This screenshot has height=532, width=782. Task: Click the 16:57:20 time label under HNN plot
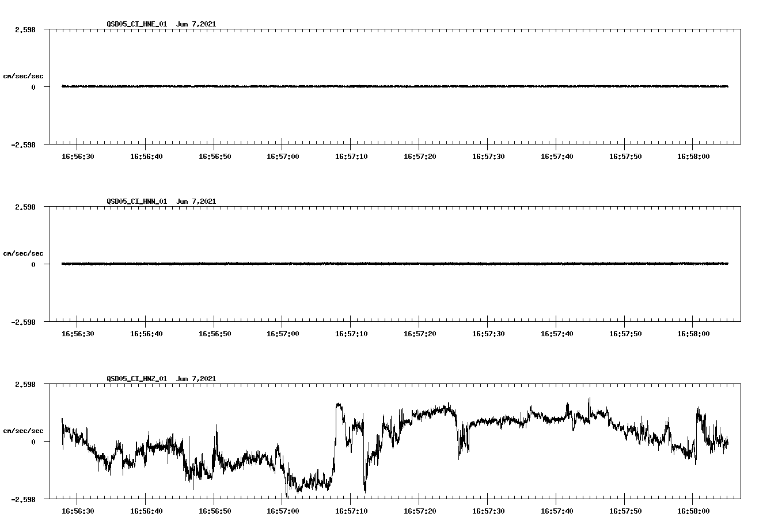point(420,334)
